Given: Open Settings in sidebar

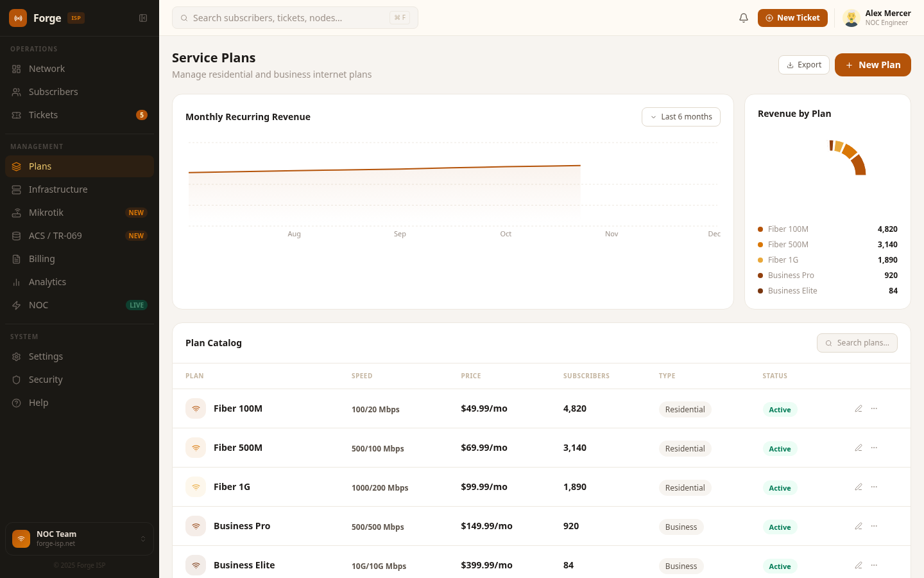Looking at the screenshot, I should pyautogui.click(x=80, y=356).
